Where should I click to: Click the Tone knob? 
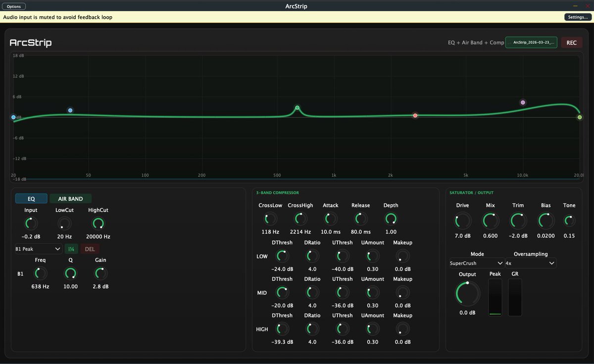[569, 221]
